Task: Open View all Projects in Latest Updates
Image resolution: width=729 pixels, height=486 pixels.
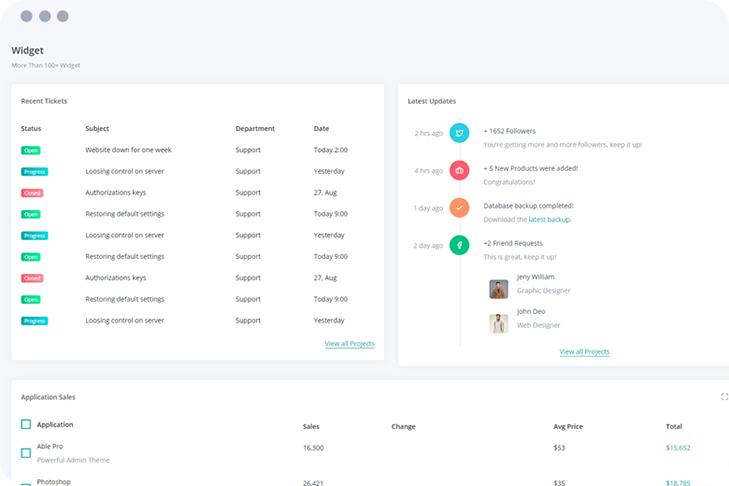Action: pyautogui.click(x=584, y=352)
